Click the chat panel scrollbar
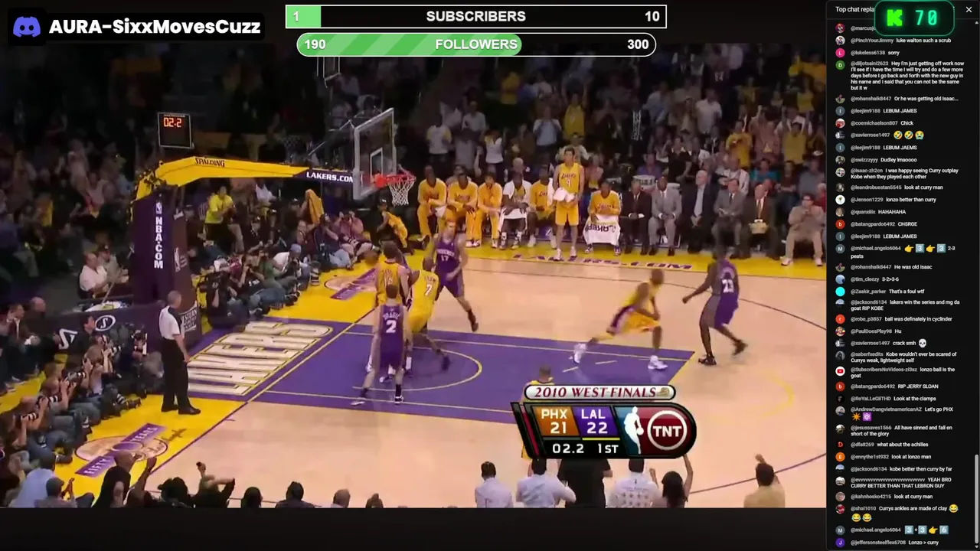 tap(976, 497)
